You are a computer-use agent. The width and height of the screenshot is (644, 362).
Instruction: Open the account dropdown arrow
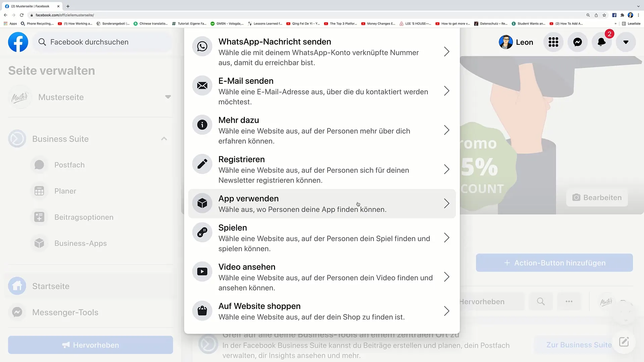click(626, 42)
